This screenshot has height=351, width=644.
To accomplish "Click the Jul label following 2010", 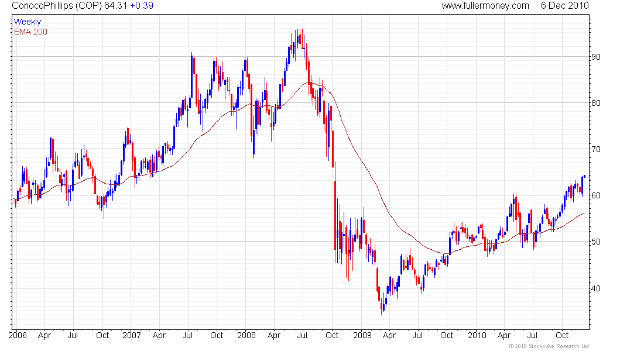I will pyautogui.click(x=532, y=335).
